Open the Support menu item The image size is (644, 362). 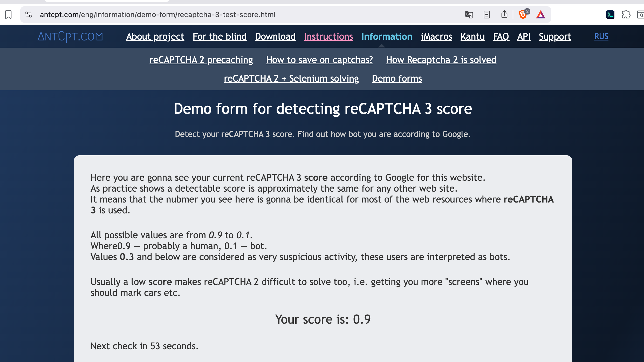pos(555,37)
